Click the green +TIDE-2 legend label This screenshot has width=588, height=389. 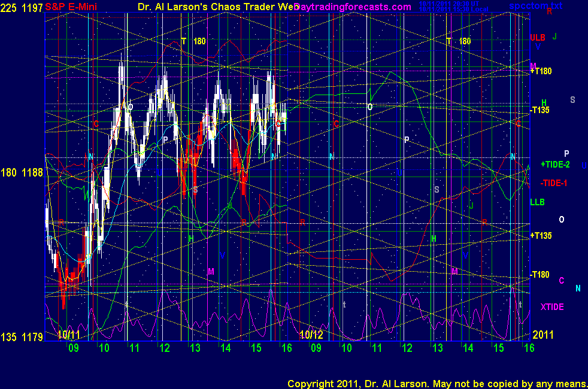(555, 164)
